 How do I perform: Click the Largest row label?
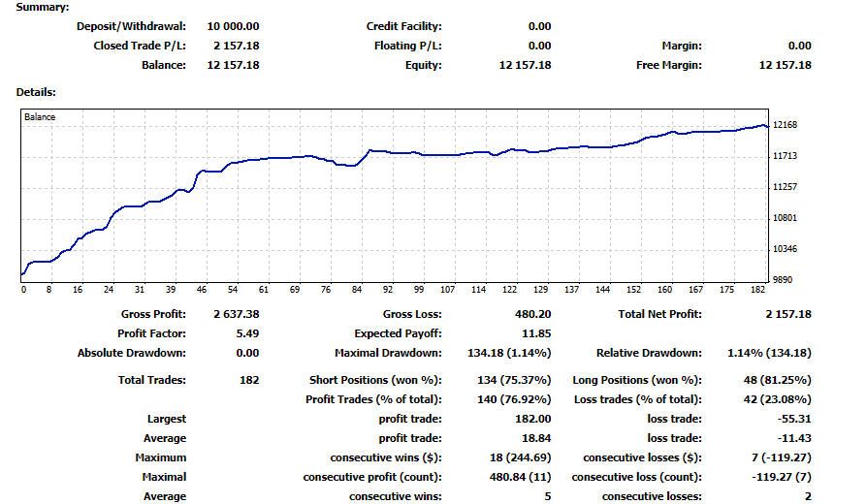(x=167, y=419)
